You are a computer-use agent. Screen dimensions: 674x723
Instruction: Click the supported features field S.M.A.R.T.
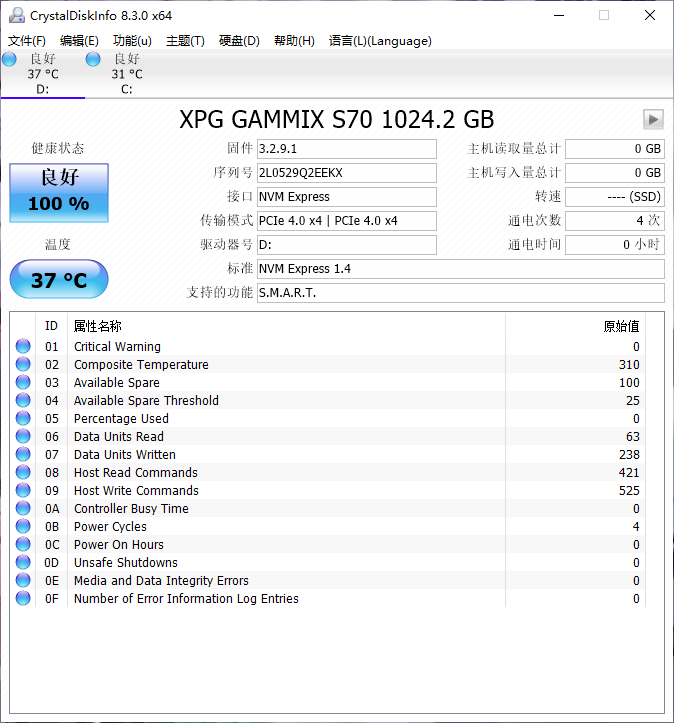[461, 293]
